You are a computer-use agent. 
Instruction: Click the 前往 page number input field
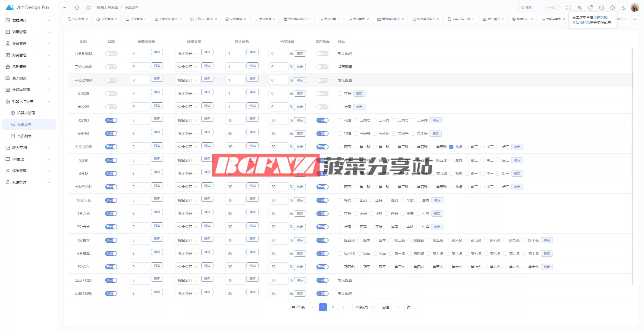(x=398, y=307)
